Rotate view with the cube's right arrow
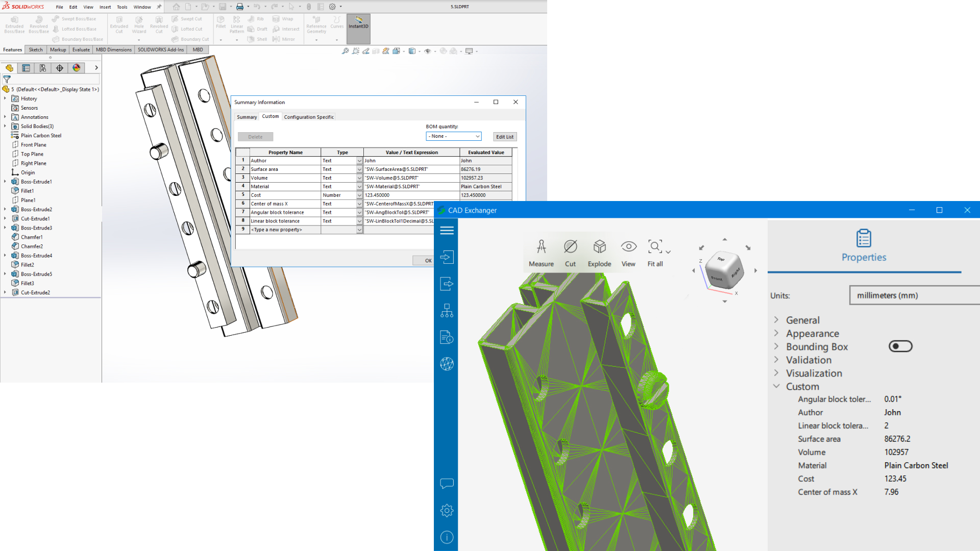 pos(756,270)
